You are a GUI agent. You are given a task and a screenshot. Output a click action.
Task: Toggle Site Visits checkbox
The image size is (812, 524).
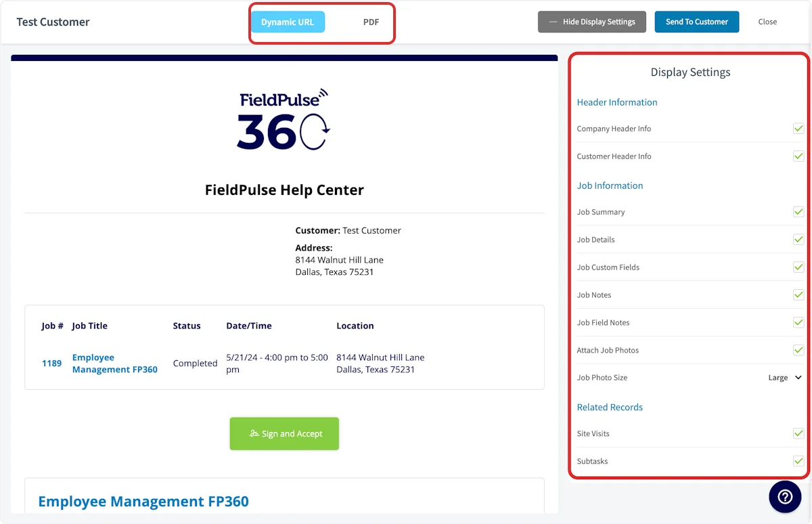[798, 433]
